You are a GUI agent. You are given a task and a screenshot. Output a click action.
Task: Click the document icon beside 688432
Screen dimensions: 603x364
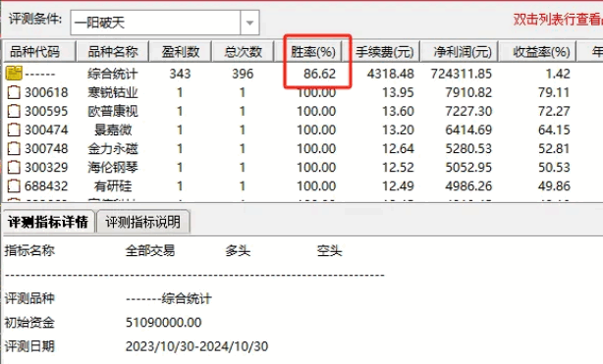point(14,186)
